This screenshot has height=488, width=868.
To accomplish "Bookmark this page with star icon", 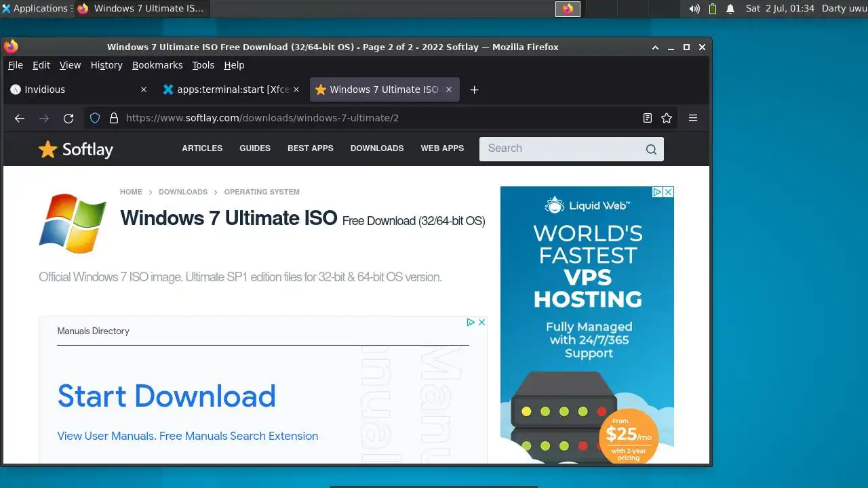I will [667, 118].
